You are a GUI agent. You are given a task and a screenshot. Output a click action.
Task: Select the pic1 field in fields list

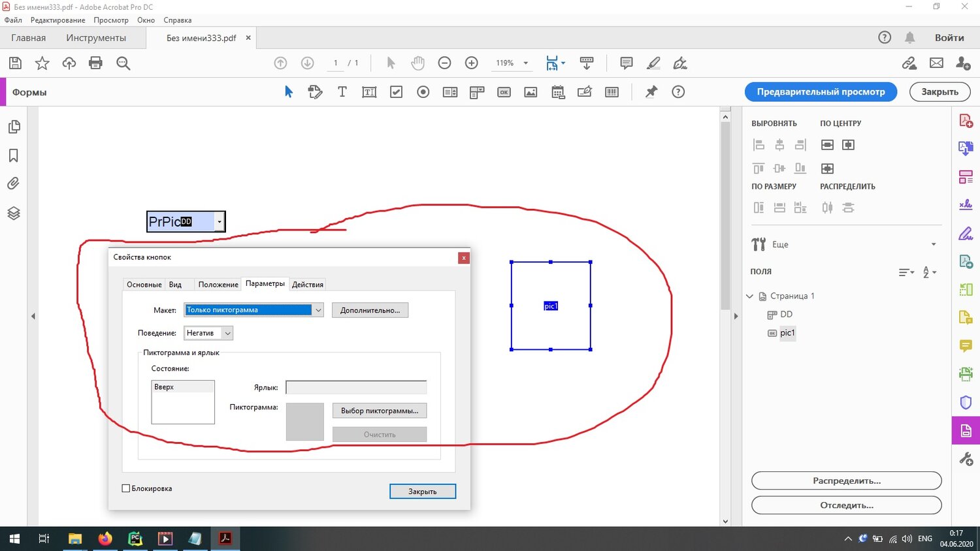pyautogui.click(x=787, y=333)
